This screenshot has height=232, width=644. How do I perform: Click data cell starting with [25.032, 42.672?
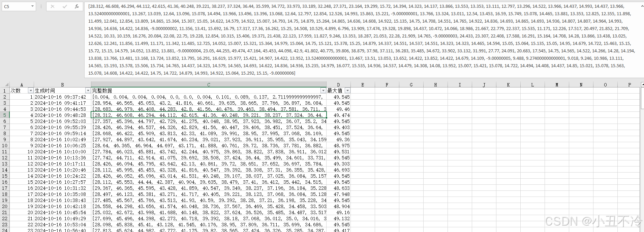click(x=209, y=212)
